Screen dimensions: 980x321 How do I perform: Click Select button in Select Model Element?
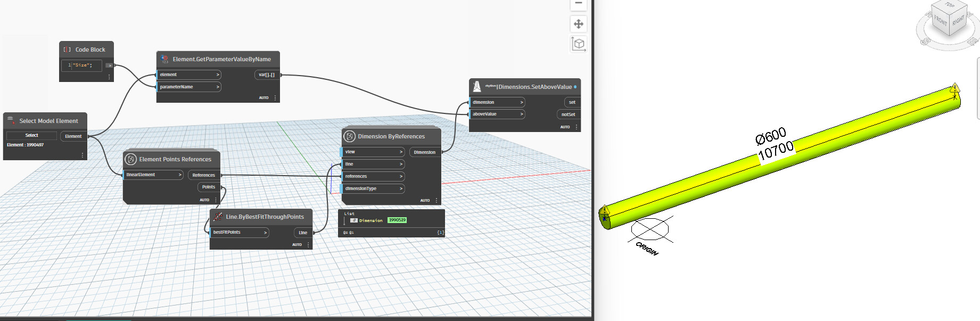[32, 136]
